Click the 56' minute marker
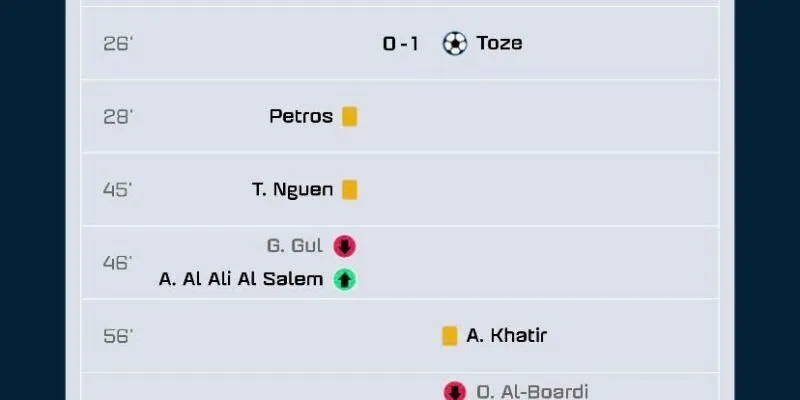The image size is (800, 400). [x=117, y=336]
